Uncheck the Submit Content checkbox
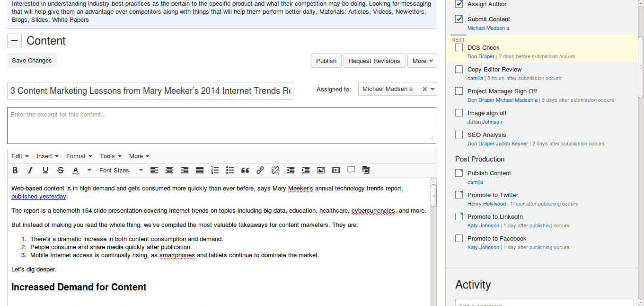The width and height of the screenshot is (644, 306). click(459, 19)
